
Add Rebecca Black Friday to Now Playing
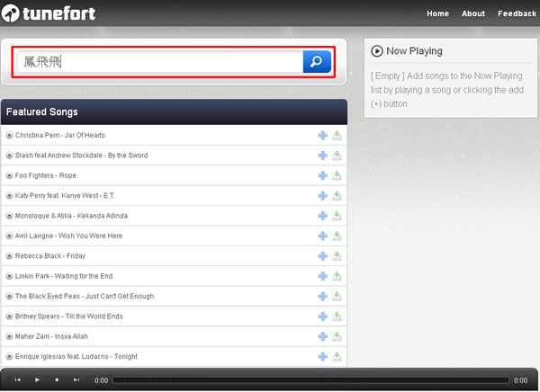(x=323, y=256)
